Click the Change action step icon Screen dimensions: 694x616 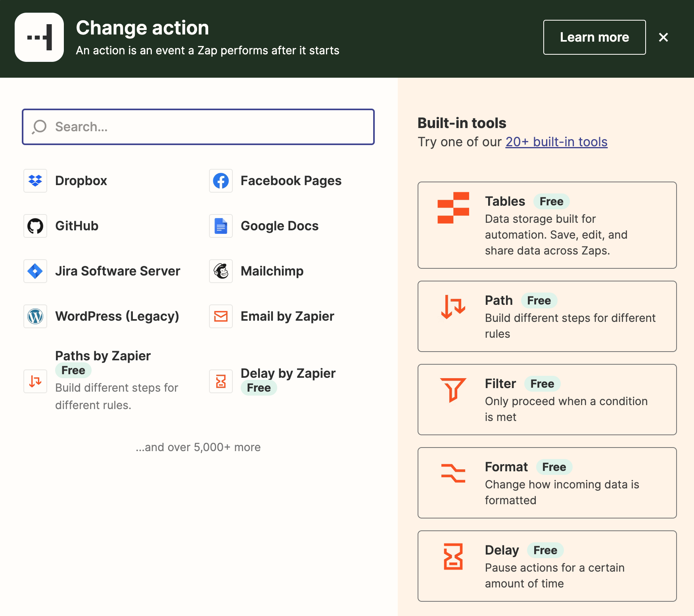pyautogui.click(x=39, y=37)
